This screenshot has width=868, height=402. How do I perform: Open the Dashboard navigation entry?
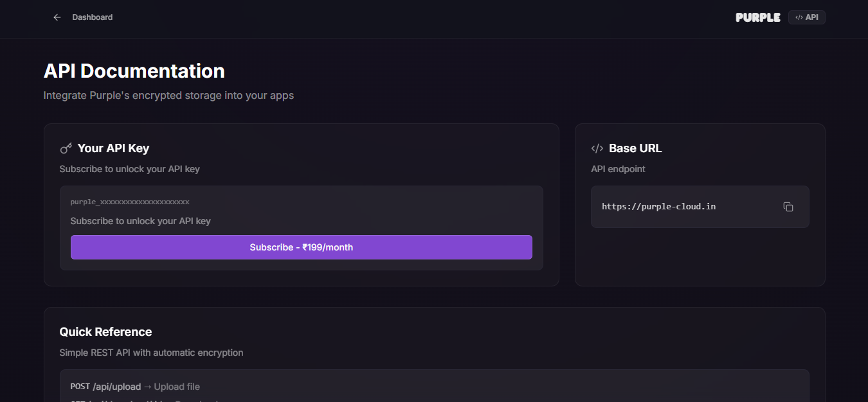[92, 17]
